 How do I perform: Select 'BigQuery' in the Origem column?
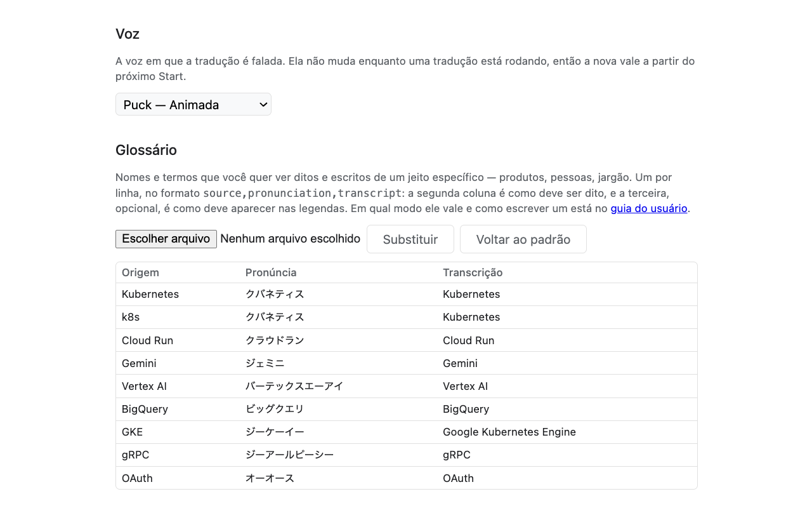(x=145, y=409)
